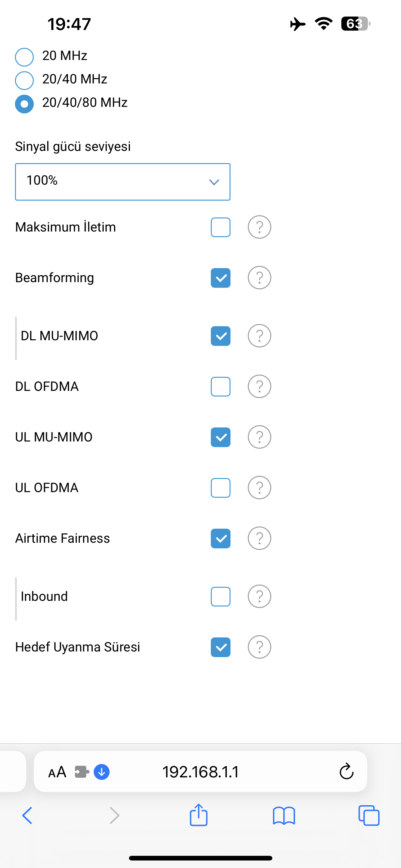Viewport: 401px width, 868px height.
Task: Open the AA page settings menu
Action: (57, 772)
